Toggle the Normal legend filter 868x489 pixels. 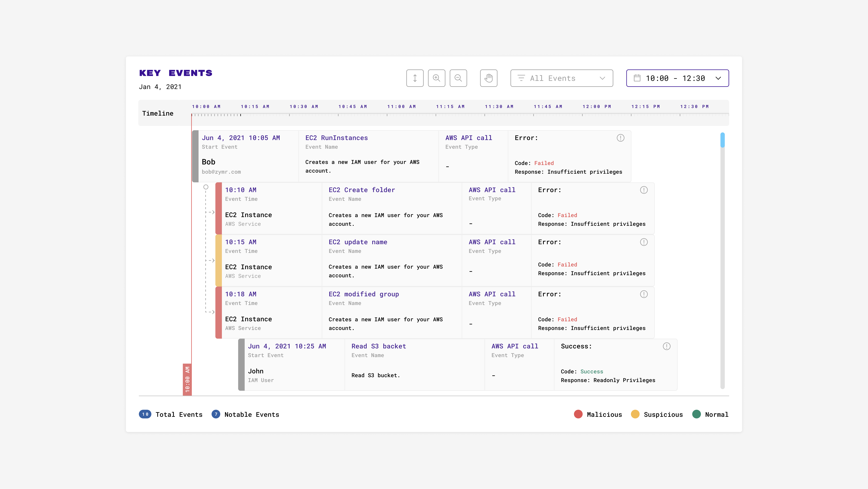(x=710, y=414)
